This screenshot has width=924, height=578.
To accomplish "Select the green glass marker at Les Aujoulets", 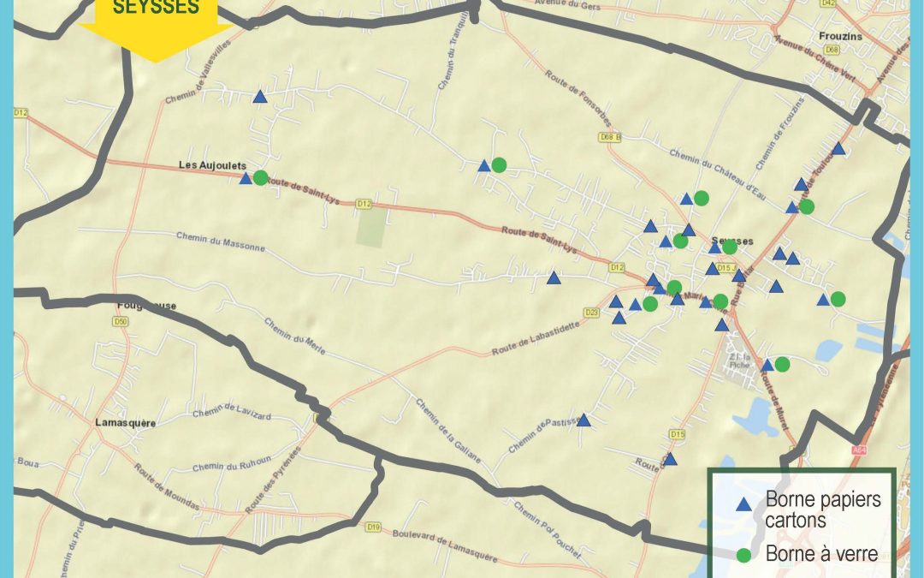I will coord(261,178).
